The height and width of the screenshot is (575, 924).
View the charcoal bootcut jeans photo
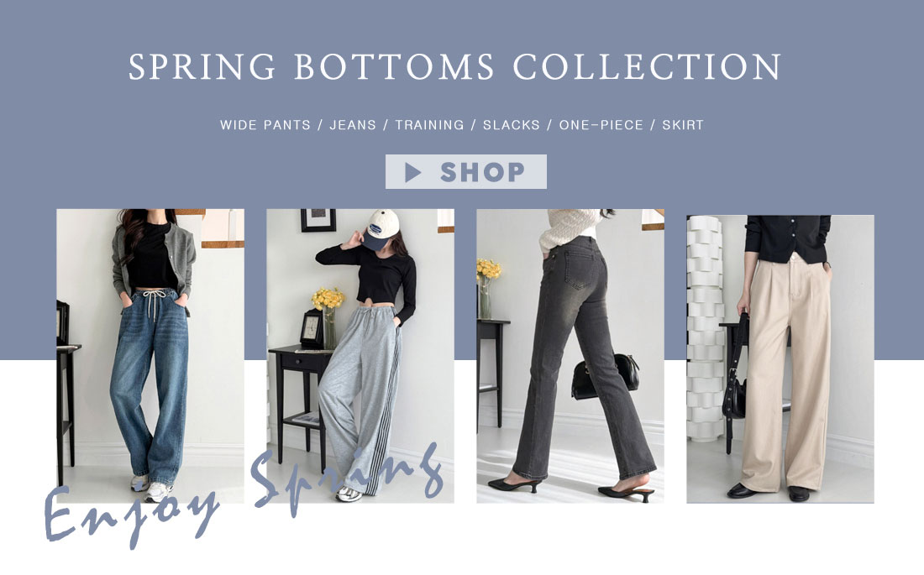pos(570,356)
